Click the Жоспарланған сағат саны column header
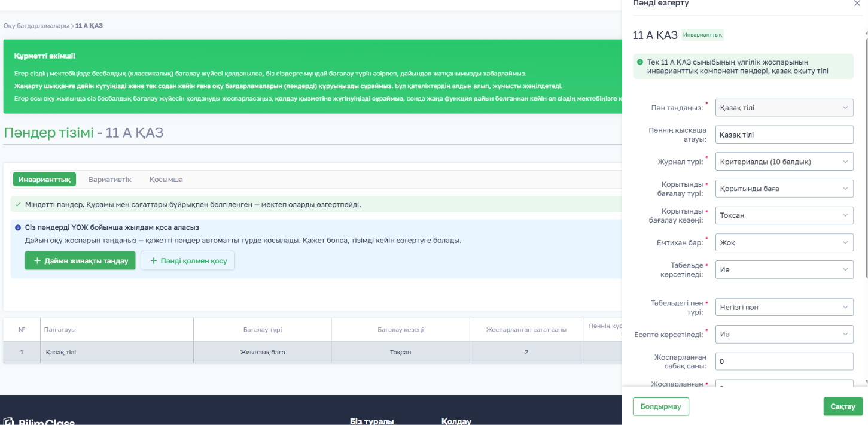 526,330
